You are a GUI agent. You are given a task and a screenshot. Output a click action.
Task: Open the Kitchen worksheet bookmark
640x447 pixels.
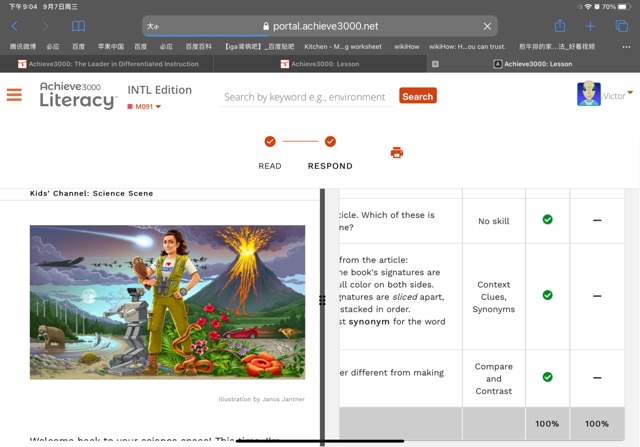pos(343,47)
